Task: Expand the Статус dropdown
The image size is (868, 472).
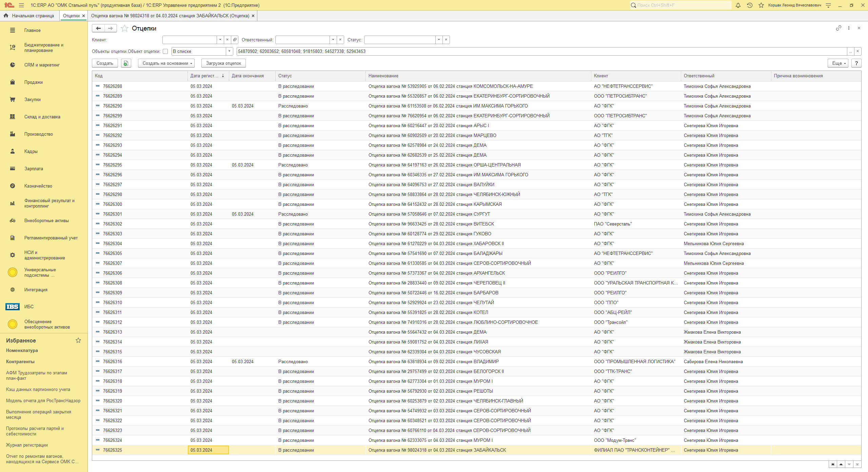Action: click(439, 40)
